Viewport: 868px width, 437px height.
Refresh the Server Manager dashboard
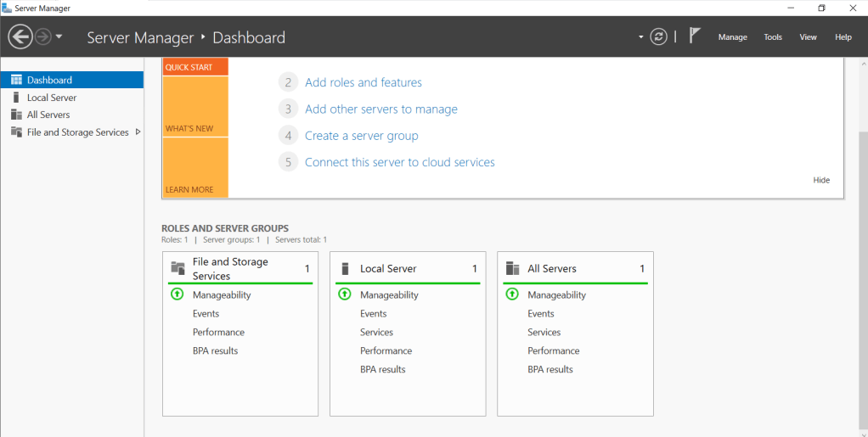click(658, 36)
